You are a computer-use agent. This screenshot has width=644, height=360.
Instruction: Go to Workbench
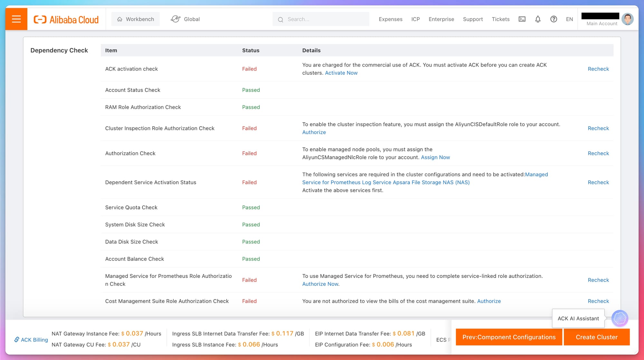point(136,19)
